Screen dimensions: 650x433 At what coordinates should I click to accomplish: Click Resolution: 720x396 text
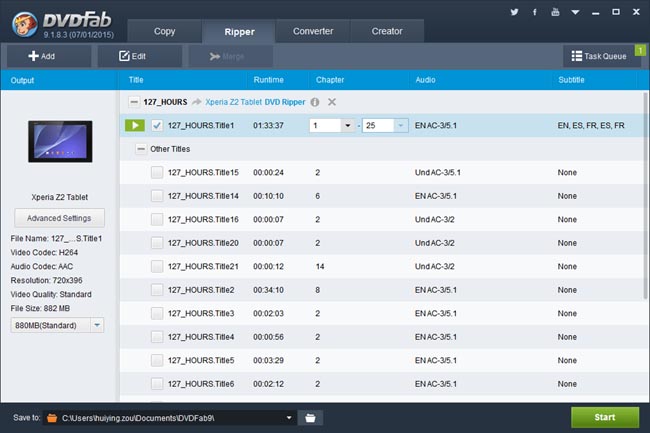(x=46, y=280)
